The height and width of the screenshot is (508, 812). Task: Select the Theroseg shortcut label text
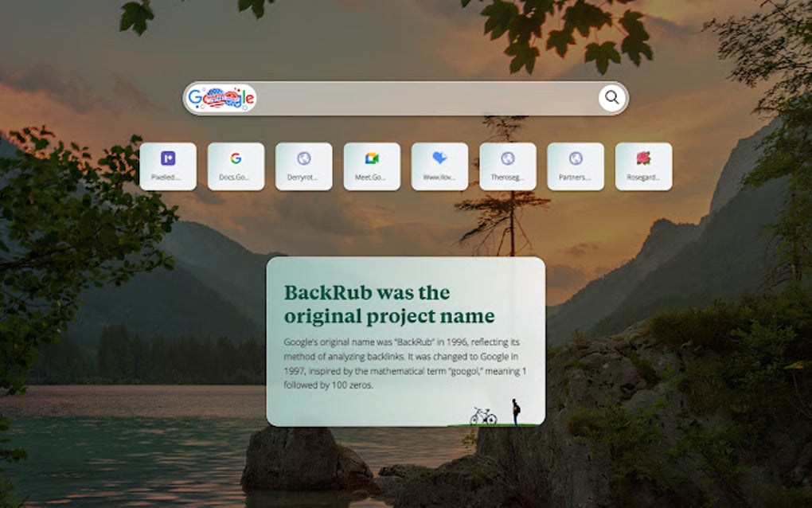click(509, 177)
